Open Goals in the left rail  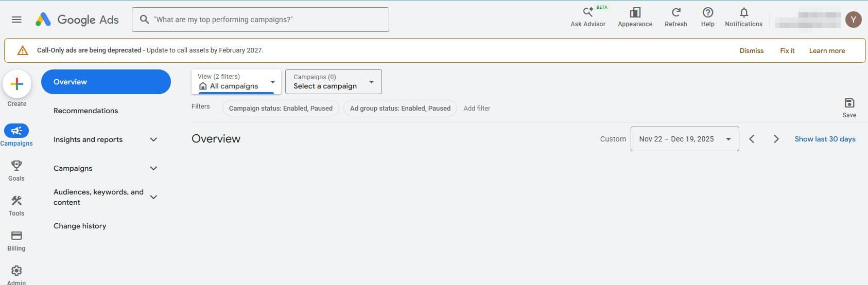(x=16, y=170)
